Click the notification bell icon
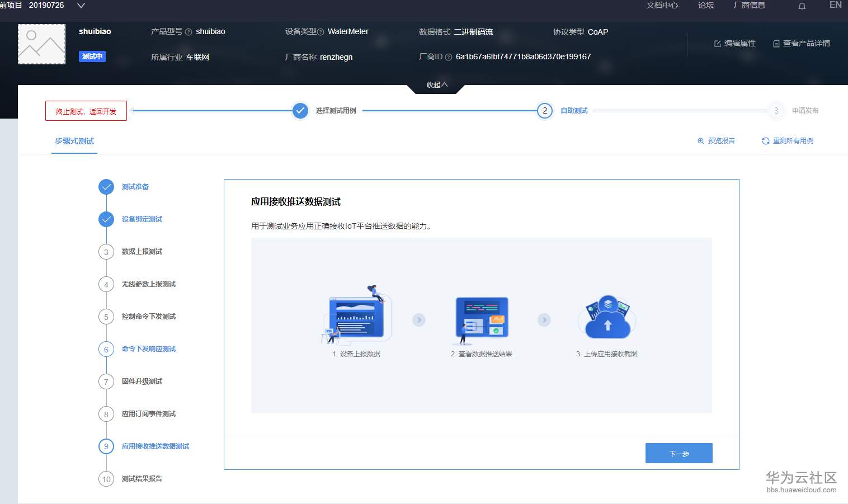Image resolution: width=848 pixels, height=504 pixels. 802,6
